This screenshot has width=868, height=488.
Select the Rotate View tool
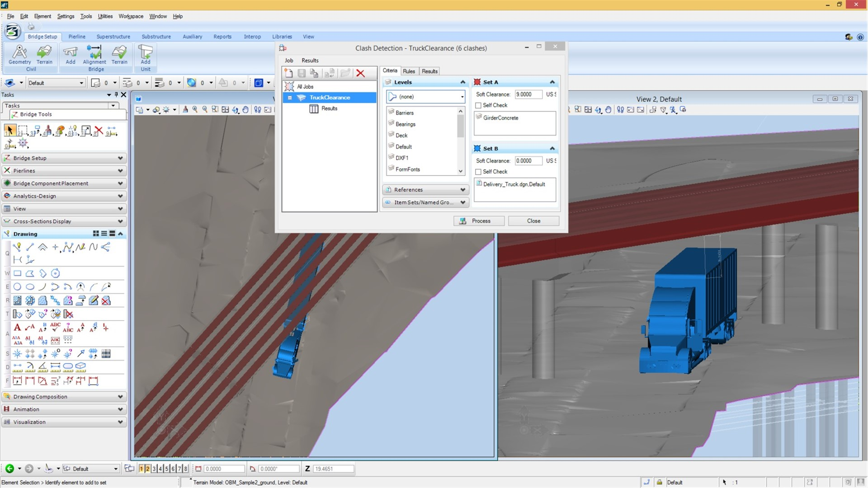[x=235, y=109]
